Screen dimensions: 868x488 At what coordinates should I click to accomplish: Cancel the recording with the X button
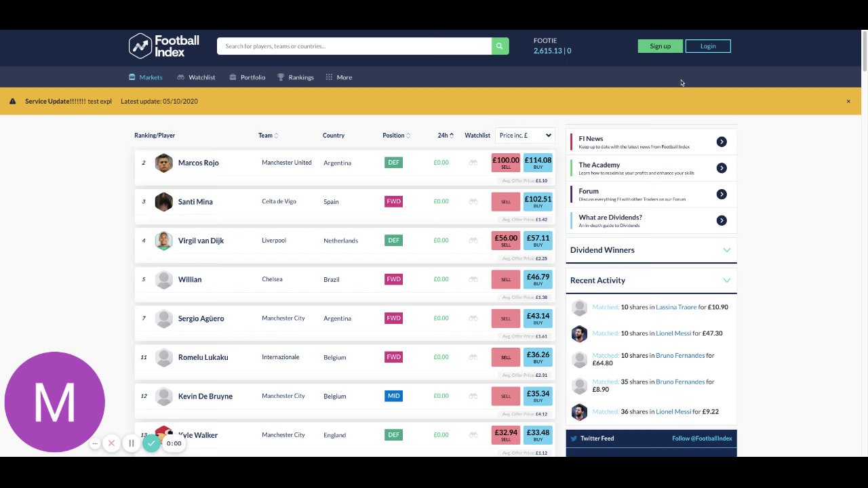(x=111, y=443)
